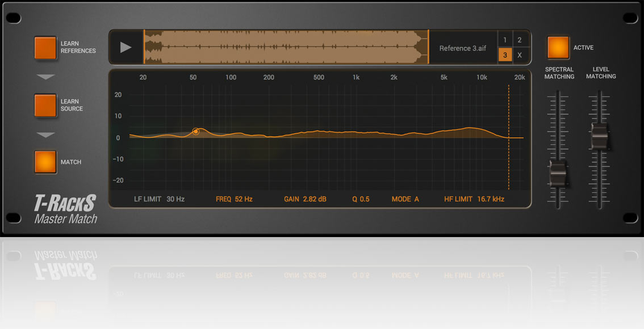This screenshot has height=329, width=644.
Task: Click the T-RackS Master Match logo
Action: click(66, 210)
